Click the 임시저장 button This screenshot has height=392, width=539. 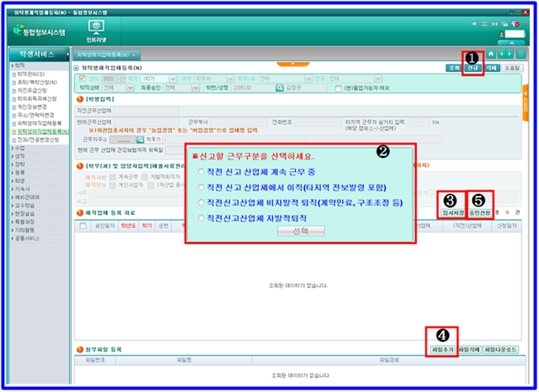[x=453, y=213]
